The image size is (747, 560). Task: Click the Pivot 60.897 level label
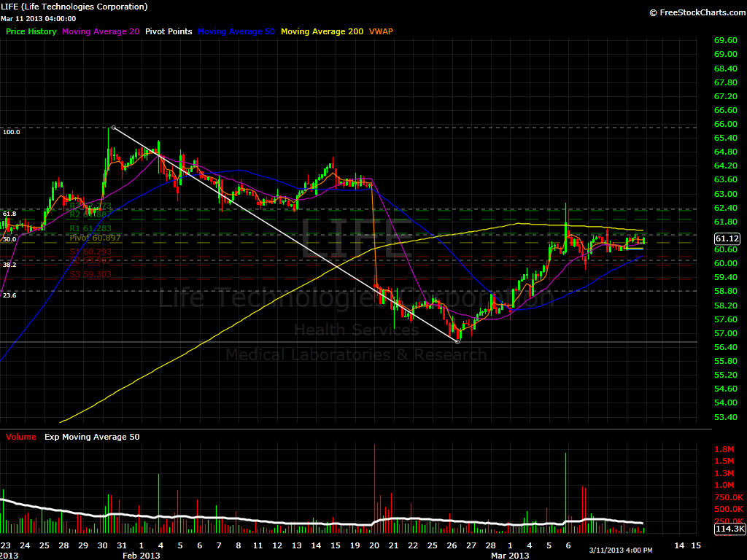coord(95,238)
